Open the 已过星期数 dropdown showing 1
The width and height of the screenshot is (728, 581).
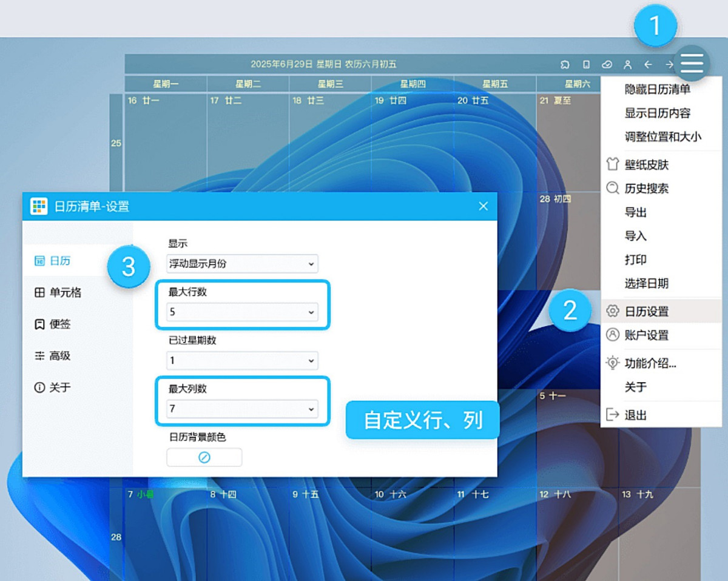[241, 361]
